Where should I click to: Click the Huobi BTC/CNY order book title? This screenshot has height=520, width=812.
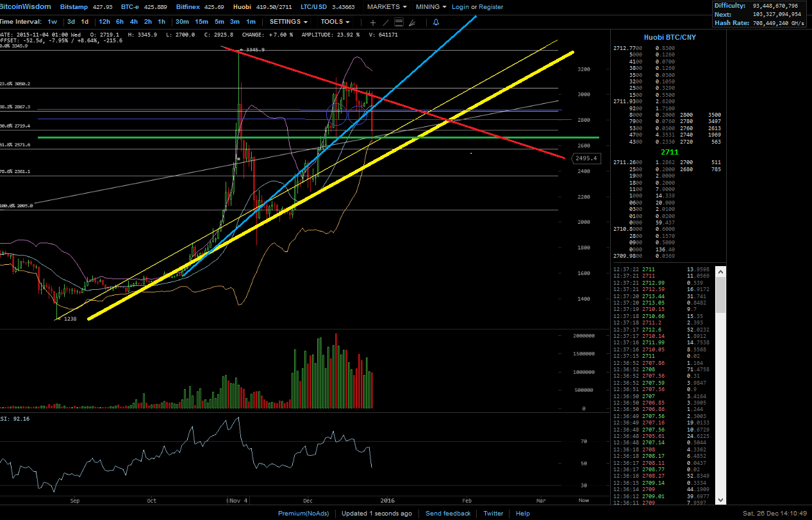[670, 37]
